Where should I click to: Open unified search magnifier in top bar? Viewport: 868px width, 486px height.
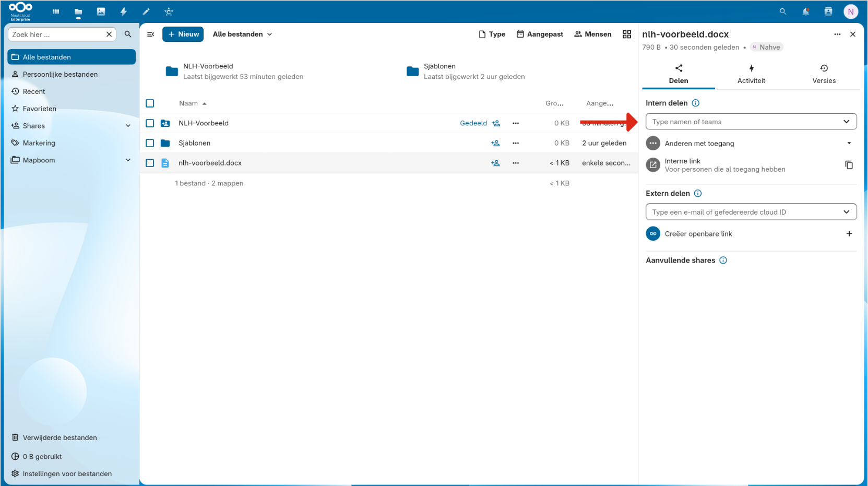click(x=783, y=11)
